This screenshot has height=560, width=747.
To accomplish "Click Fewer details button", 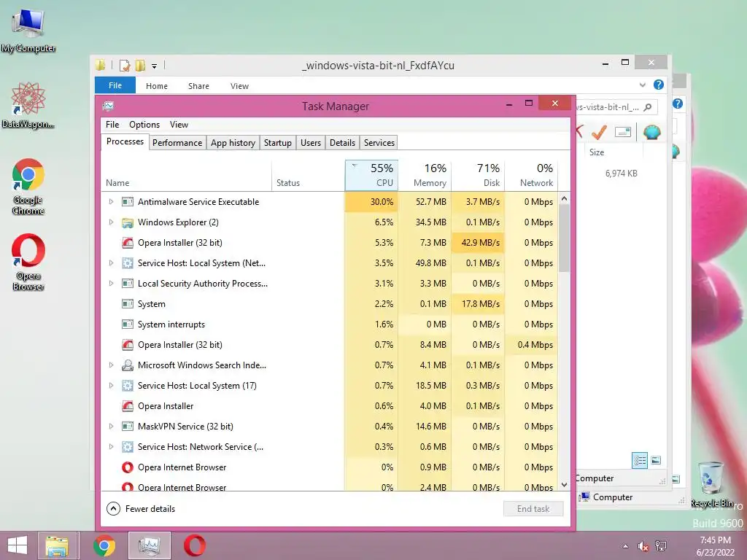I will pyautogui.click(x=141, y=508).
